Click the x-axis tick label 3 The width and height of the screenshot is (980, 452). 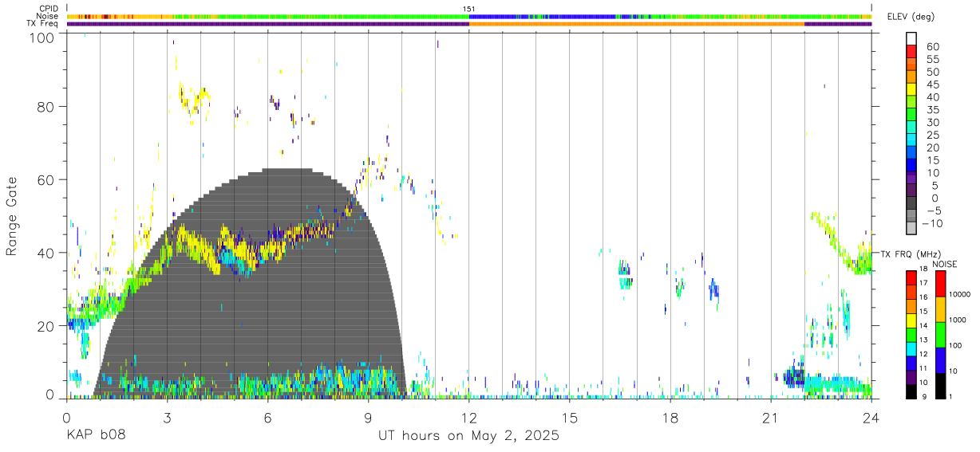167,418
